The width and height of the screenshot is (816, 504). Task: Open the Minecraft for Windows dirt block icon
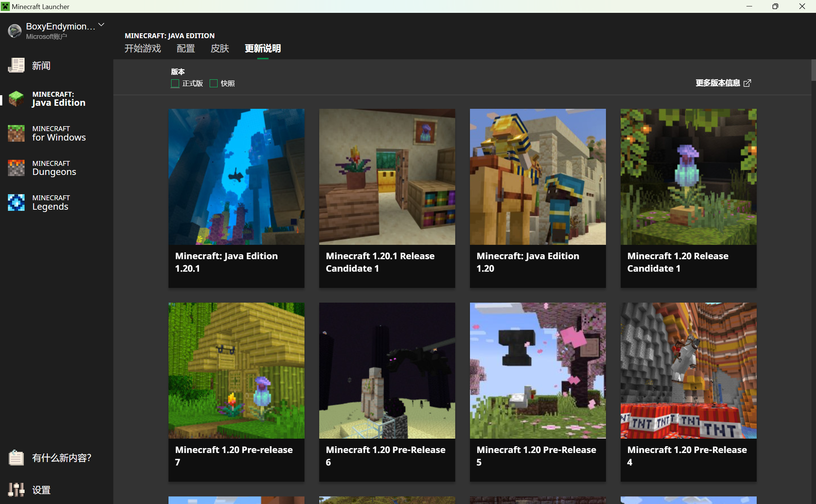click(x=16, y=133)
